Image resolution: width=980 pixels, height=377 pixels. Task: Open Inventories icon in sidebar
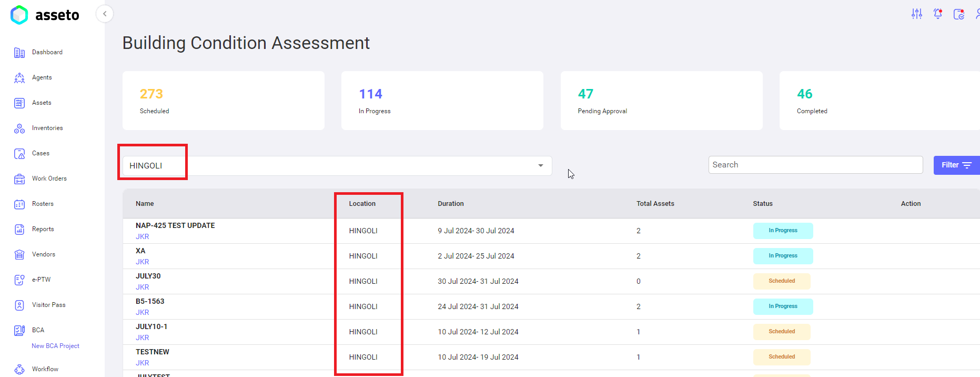click(x=19, y=128)
